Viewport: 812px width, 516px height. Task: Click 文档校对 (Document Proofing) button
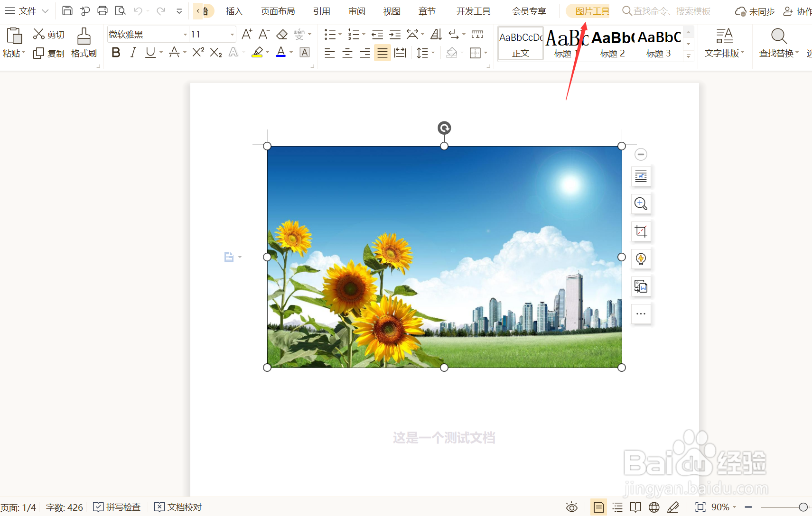178,507
